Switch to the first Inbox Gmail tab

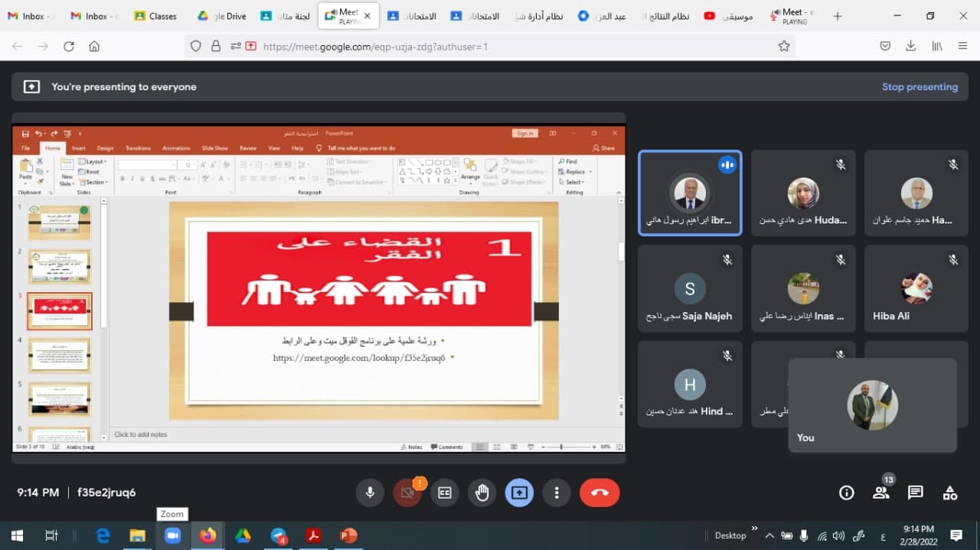click(x=31, y=16)
